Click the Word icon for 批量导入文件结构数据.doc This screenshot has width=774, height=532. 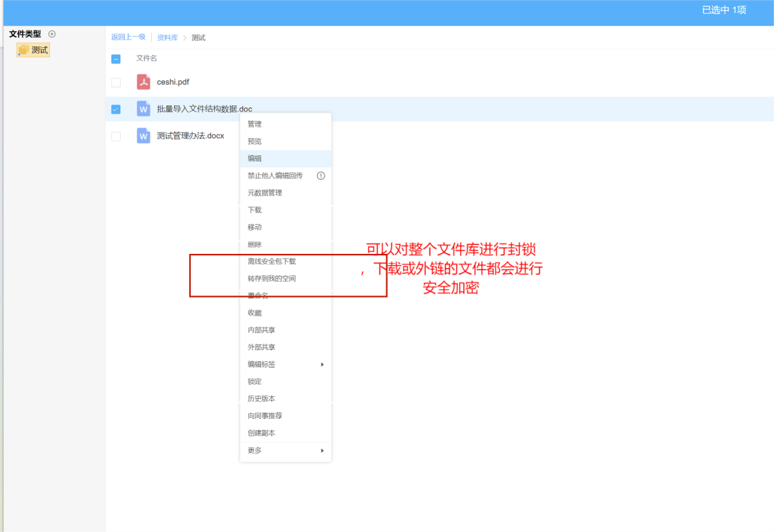point(144,109)
